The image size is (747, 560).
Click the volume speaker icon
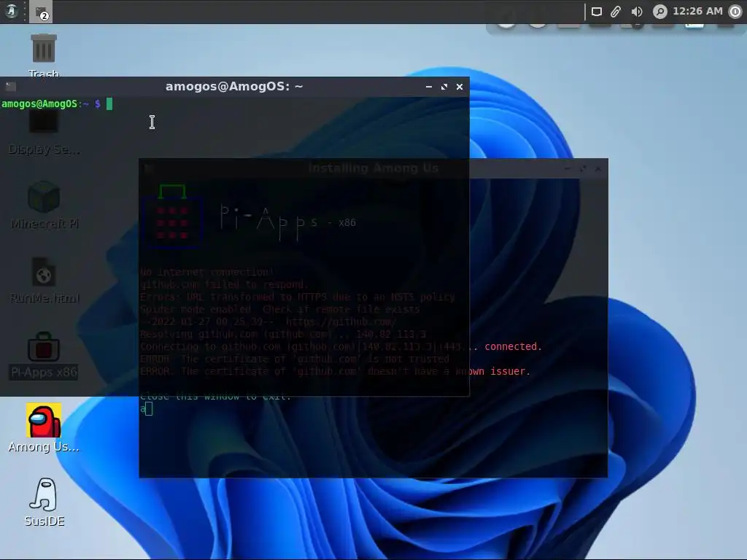[636, 12]
